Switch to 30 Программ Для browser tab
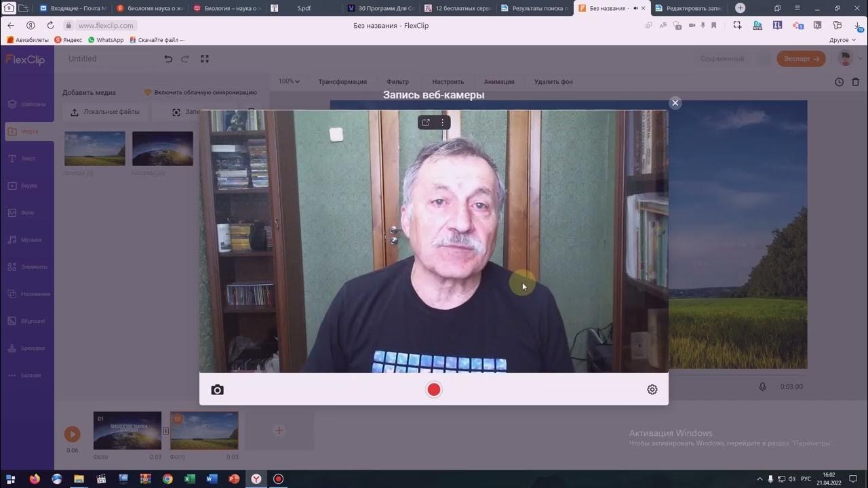This screenshot has width=868, height=488. (380, 8)
